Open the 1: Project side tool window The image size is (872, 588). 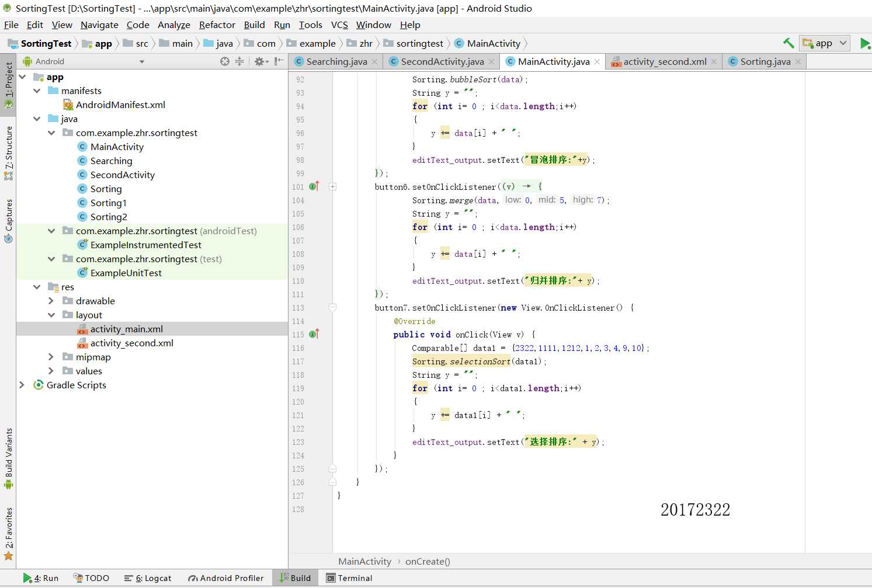coord(8,85)
